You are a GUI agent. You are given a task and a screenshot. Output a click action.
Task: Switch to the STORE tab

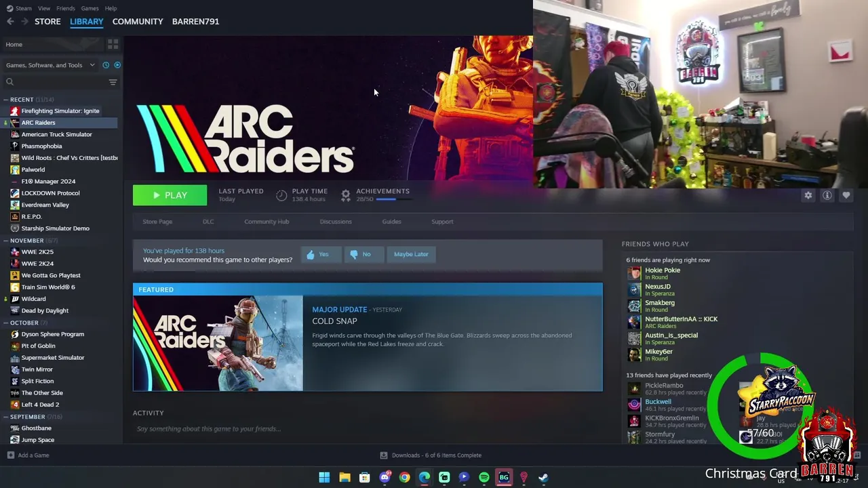47,22
